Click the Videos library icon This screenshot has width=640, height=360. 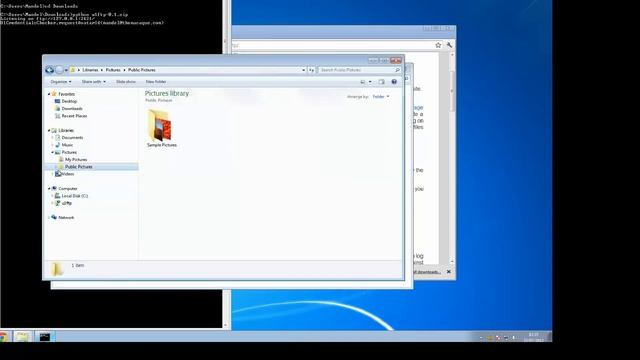58,174
